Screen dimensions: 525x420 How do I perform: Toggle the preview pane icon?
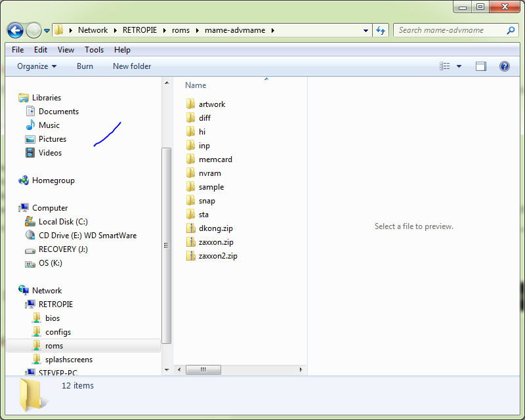[x=481, y=66]
